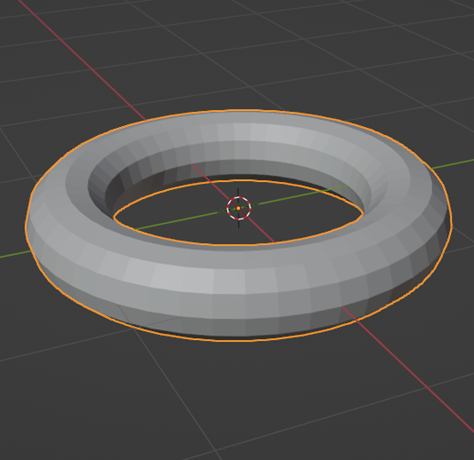Deselect by clicking empty grid below the torus
Image resolution: width=474 pixels, height=460 pixels.
coord(233,400)
